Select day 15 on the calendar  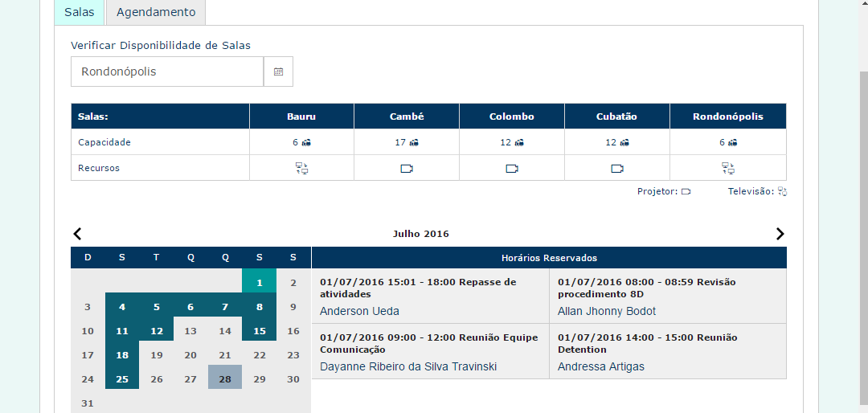(x=259, y=331)
